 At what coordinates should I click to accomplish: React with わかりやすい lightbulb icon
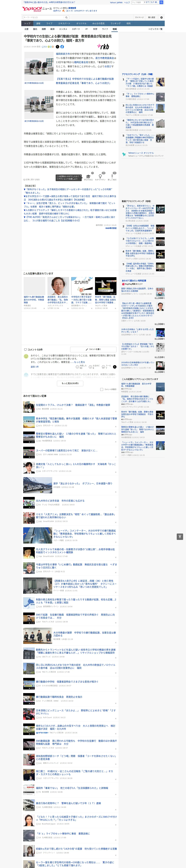pos(100,176)
